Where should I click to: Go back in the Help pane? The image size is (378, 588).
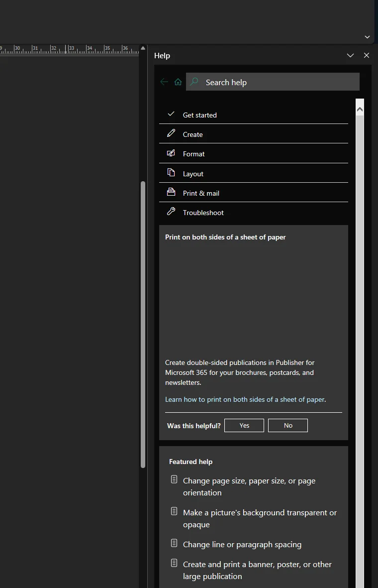pos(164,82)
